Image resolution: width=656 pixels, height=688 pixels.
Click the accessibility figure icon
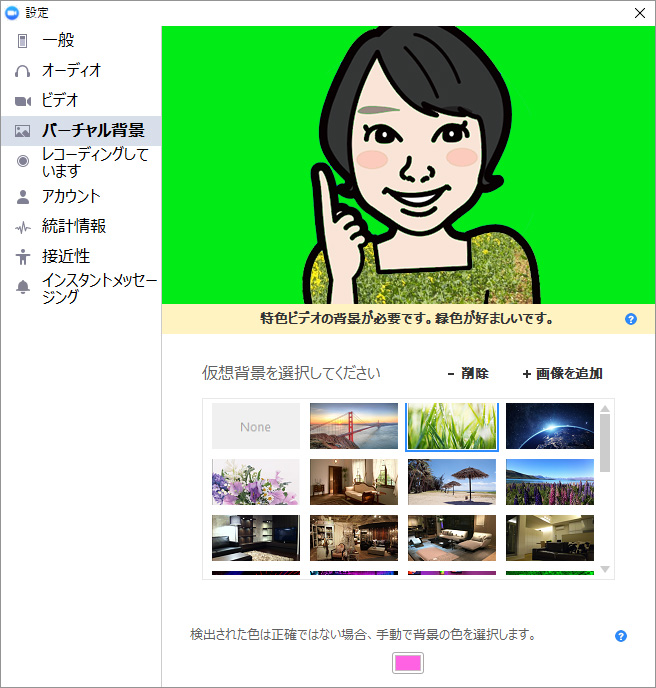click(x=22, y=257)
